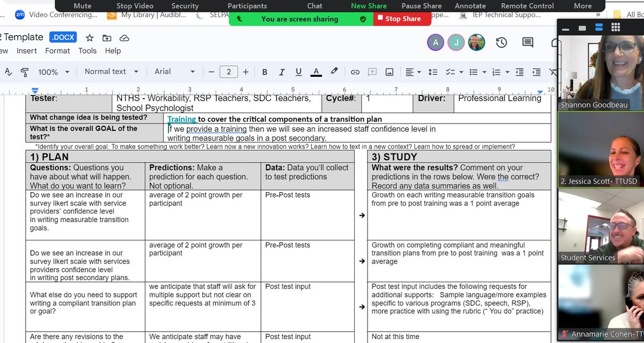
Task: Open the comments history icon
Action: coord(528,42)
